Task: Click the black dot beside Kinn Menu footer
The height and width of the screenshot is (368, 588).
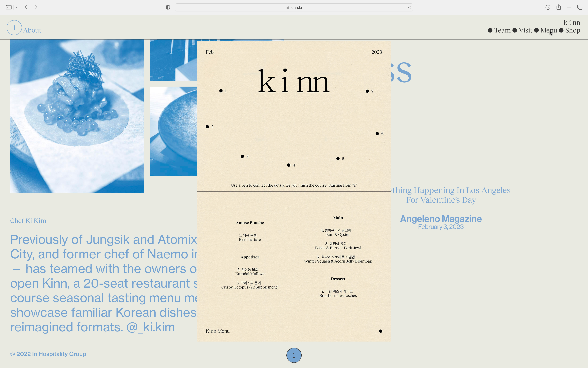Action: pyautogui.click(x=381, y=331)
